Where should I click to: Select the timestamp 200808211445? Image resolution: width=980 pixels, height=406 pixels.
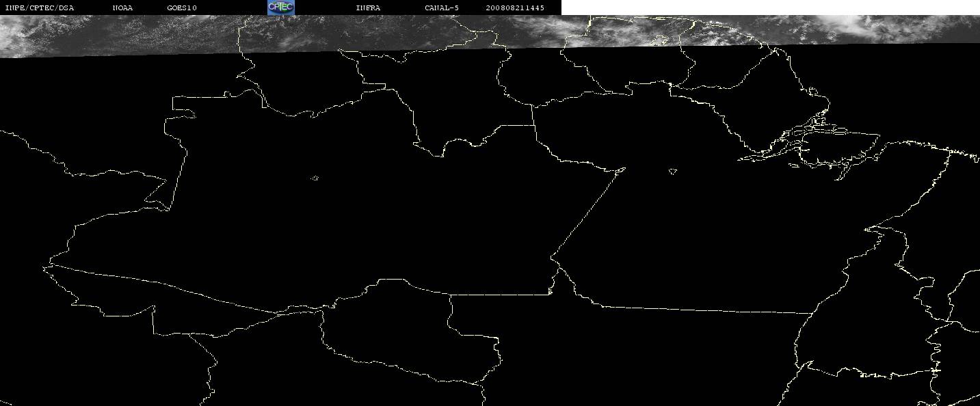515,8
